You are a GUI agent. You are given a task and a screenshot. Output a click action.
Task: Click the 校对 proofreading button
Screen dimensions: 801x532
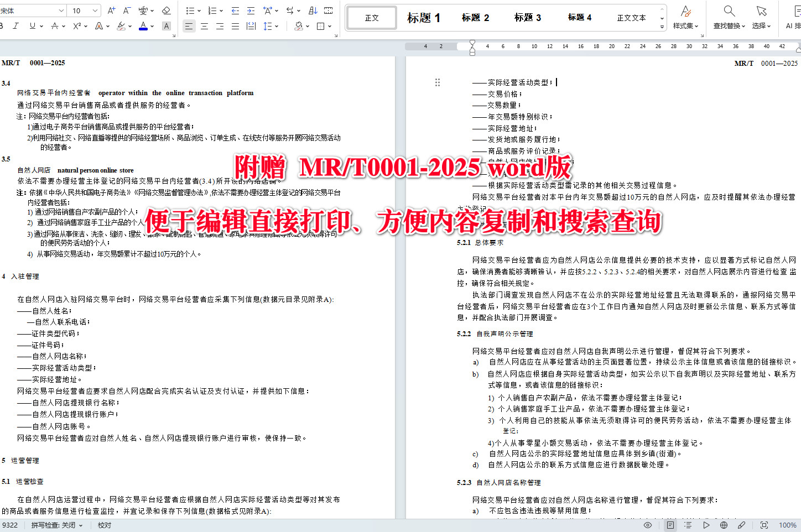click(105, 525)
